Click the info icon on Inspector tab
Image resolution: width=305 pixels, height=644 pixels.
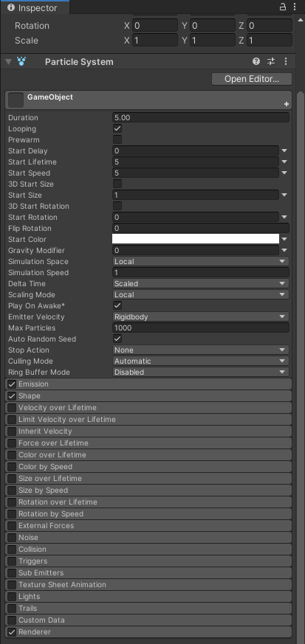click(x=11, y=7)
